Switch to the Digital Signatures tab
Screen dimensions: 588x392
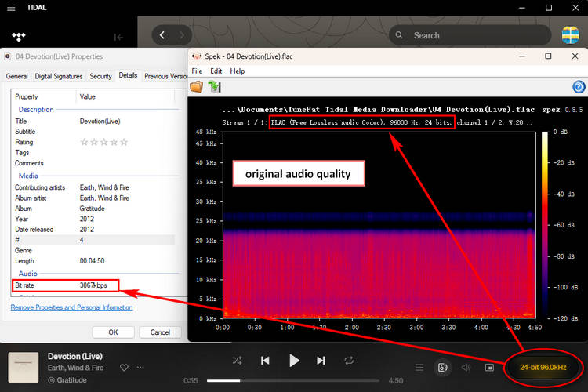click(59, 76)
